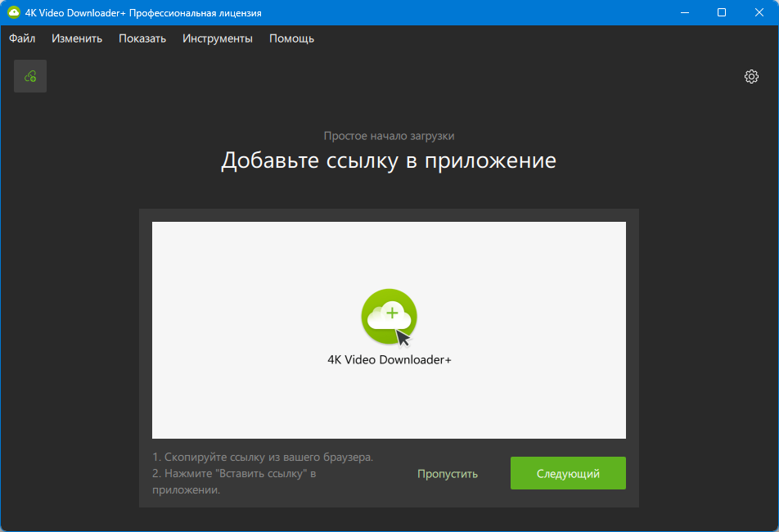Image resolution: width=779 pixels, height=532 pixels.
Task: Open the Инструменты menu
Action: pyautogui.click(x=217, y=38)
